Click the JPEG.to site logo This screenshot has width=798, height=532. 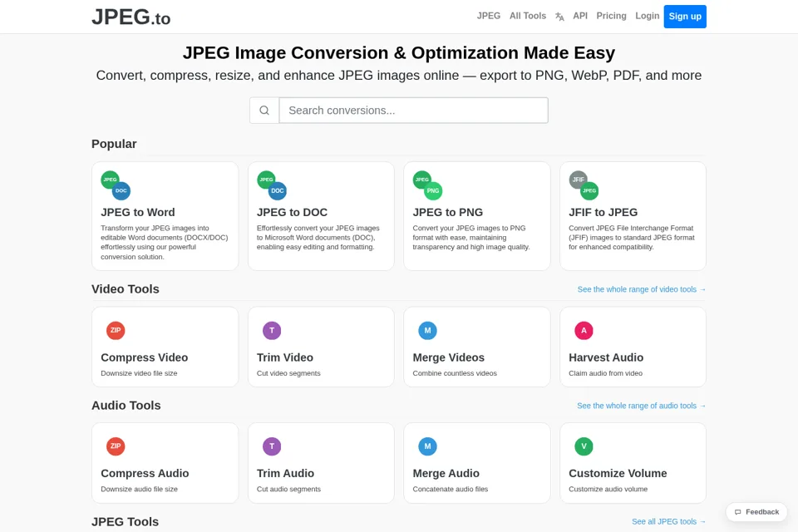click(x=131, y=17)
